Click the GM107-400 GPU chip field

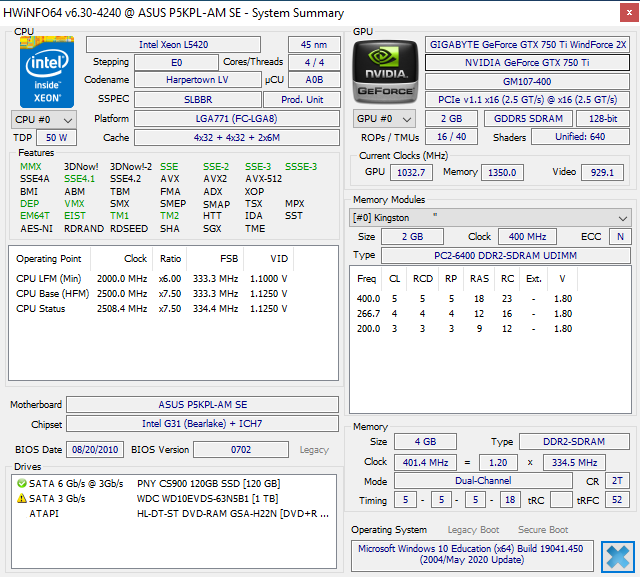point(527,82)
